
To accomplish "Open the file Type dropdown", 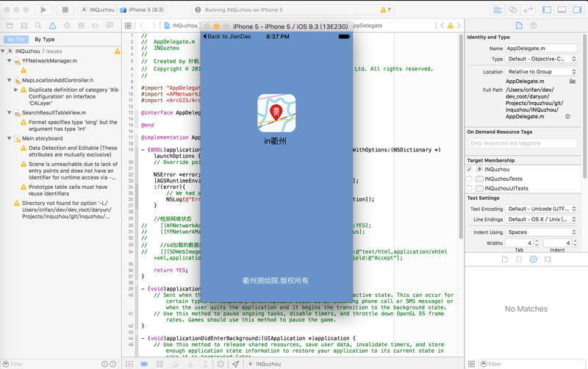I will click(x=542, y=59).
